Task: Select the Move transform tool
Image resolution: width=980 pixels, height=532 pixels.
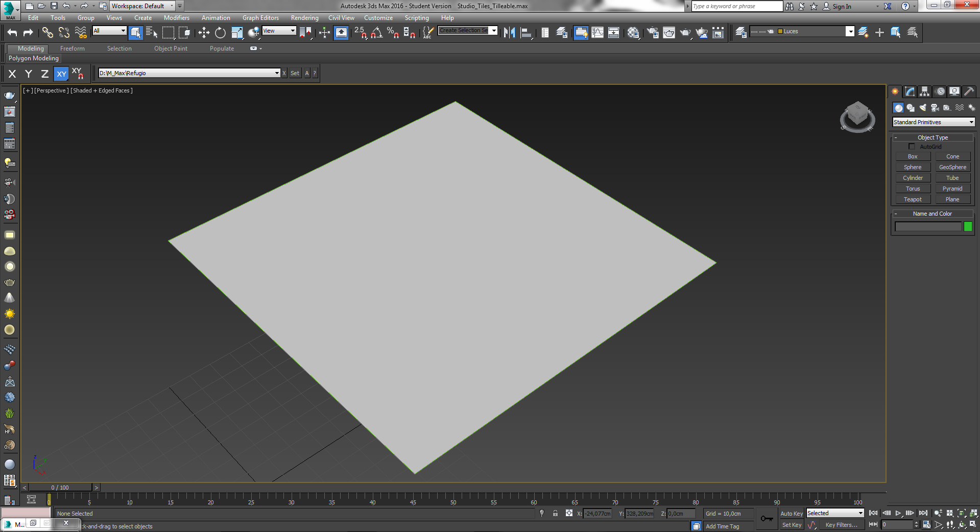Action: [x=204, y=33]
